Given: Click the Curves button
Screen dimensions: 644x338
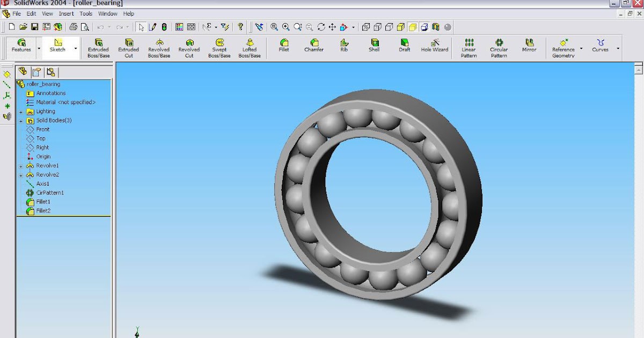Looking at the screenshot, I should point(600,46).
